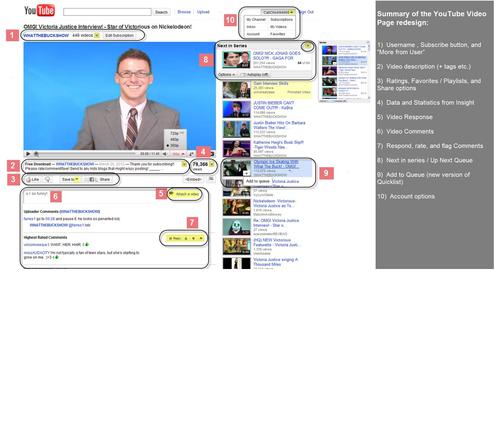Expand the view count statistics arrow
This screenshot has width=494, height=426.
pyautogui.click(x=212, y=164)
